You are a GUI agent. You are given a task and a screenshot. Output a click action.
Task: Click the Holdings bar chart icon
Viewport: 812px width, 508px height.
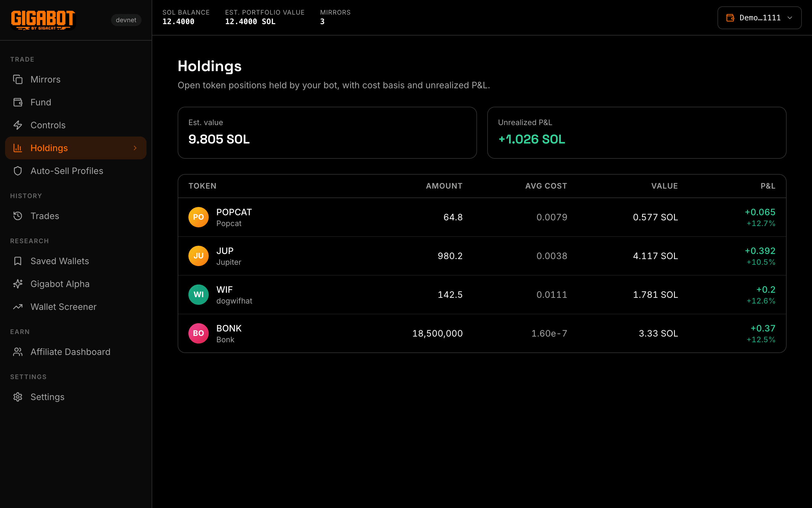click(18, 148)
